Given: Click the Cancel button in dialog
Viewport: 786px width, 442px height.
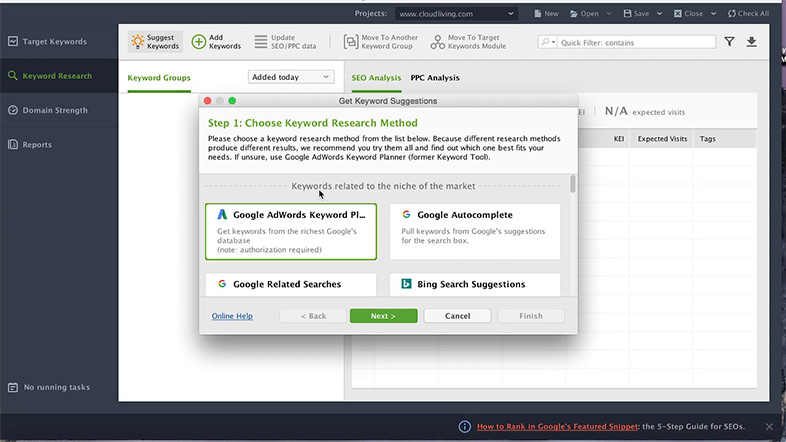Looking at the screenshot, I should (457, 316).
